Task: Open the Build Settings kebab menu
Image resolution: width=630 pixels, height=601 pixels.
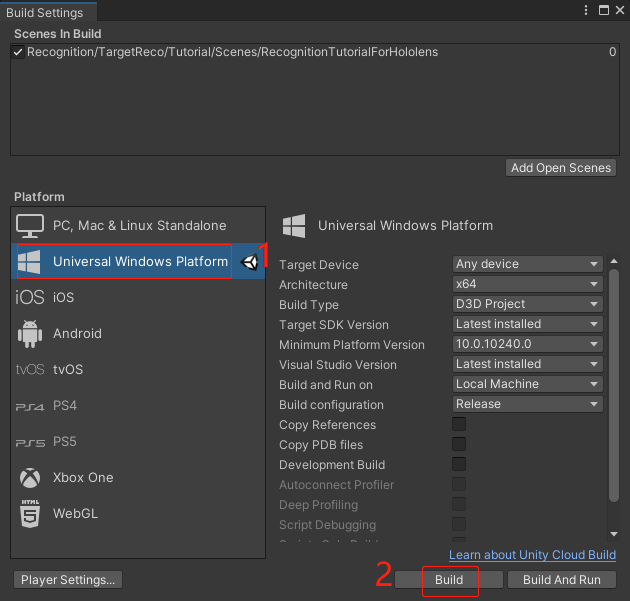Action: pos(586,10)
